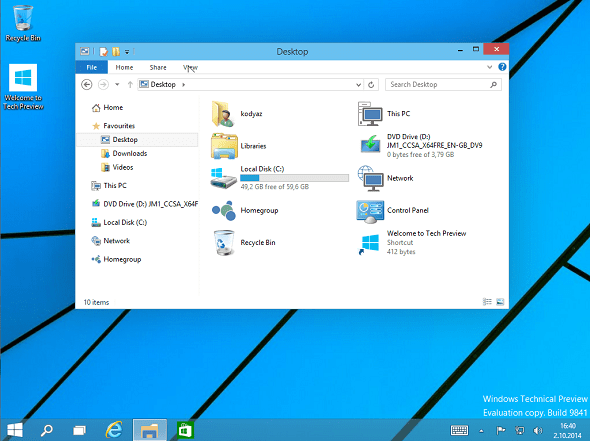
Task: Select the Network icon in file list
Action: 370,178
